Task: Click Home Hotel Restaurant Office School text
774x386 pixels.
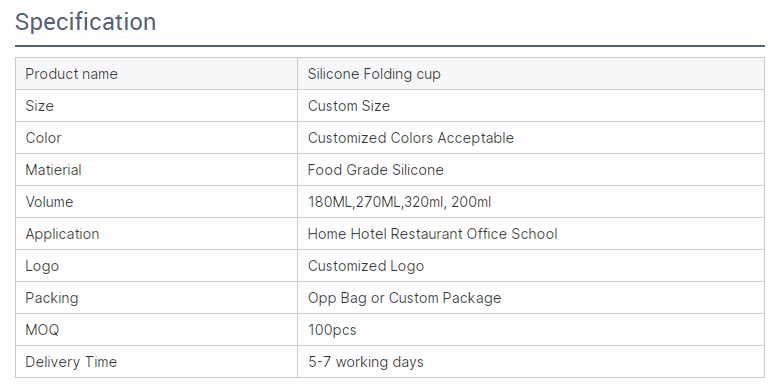Action: (432, 233)
